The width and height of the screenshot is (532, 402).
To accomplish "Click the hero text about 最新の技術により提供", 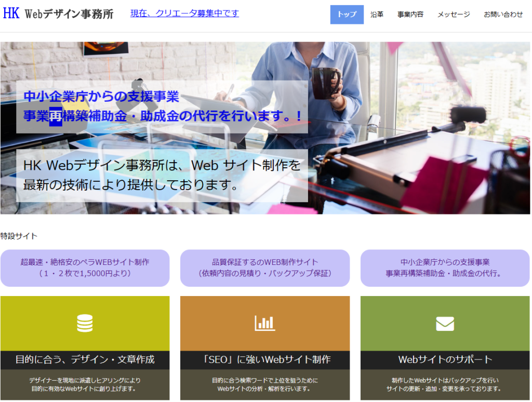I will (x=162, y=175).
